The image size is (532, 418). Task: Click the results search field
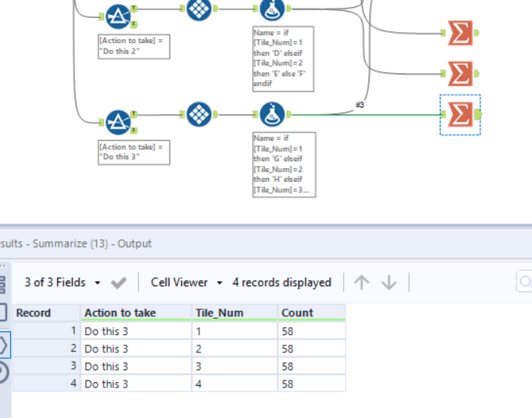(x=524, y=282)
